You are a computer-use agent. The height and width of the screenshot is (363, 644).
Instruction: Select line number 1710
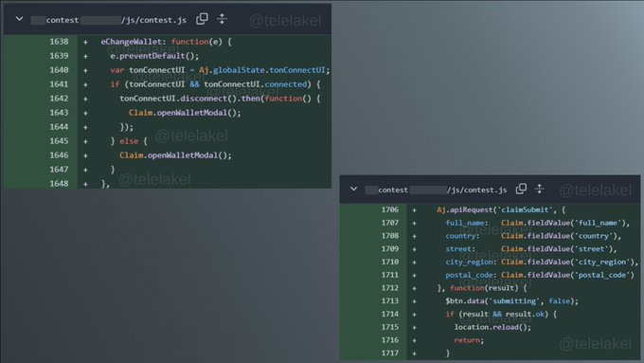tap(390, 262)
